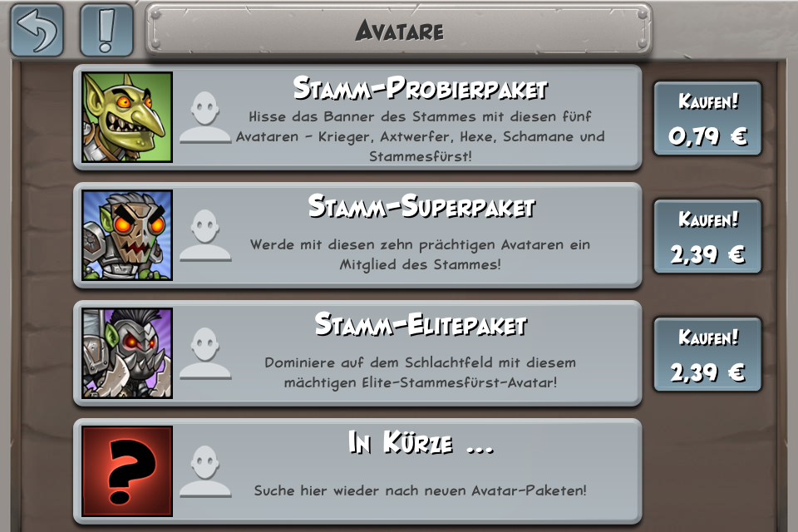Select the Elite chieftain avatar thumbnail

pyautogui.click(x=127, y=353)
